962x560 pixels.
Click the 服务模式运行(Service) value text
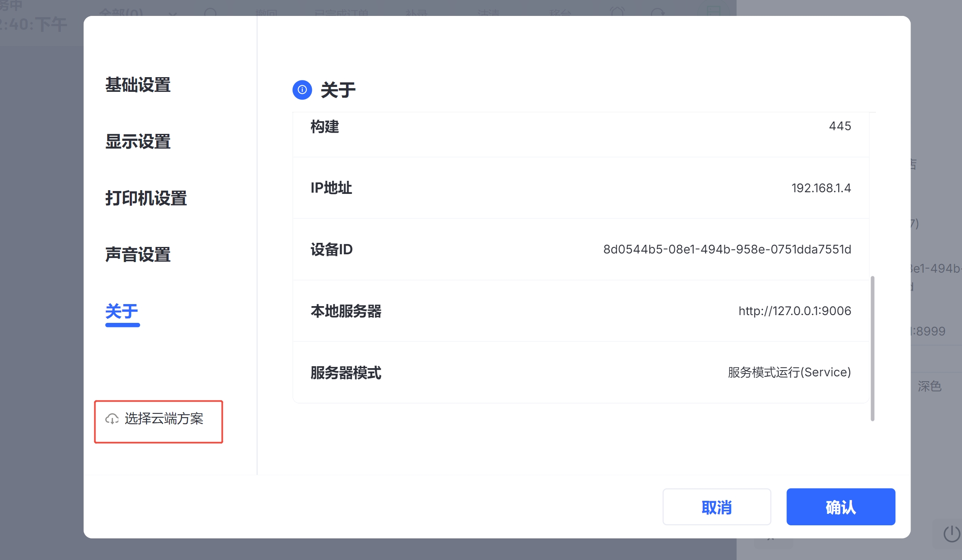click(x=789, y=372)
